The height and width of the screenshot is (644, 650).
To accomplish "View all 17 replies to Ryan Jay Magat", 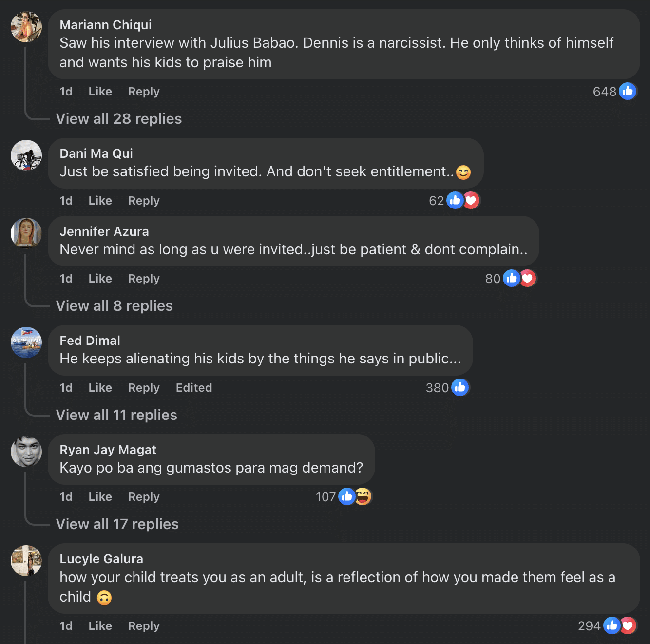I will (x=117, y=524).
